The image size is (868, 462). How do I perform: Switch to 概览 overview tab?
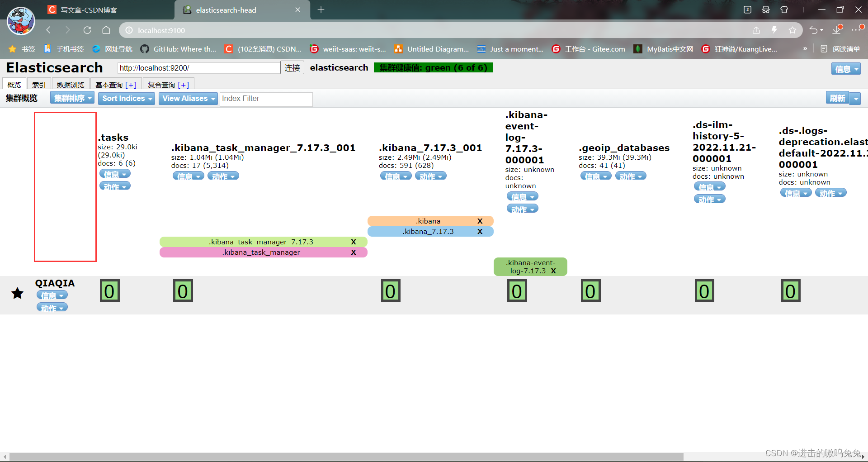coord(14,84)
